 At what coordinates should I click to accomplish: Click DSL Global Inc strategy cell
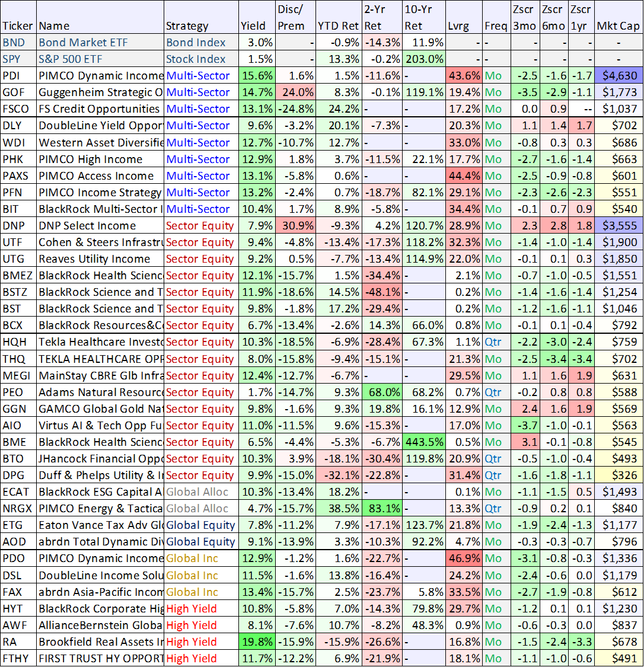(201, 576)
